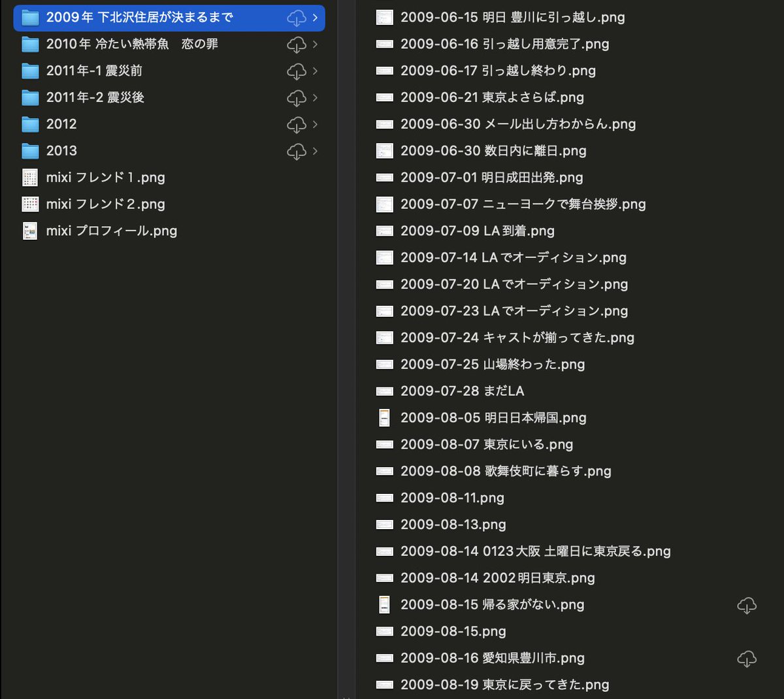The height and width of the screenshot is (699, 784).
Task: Expand the 2013 folder chevron
Action: 315,151
